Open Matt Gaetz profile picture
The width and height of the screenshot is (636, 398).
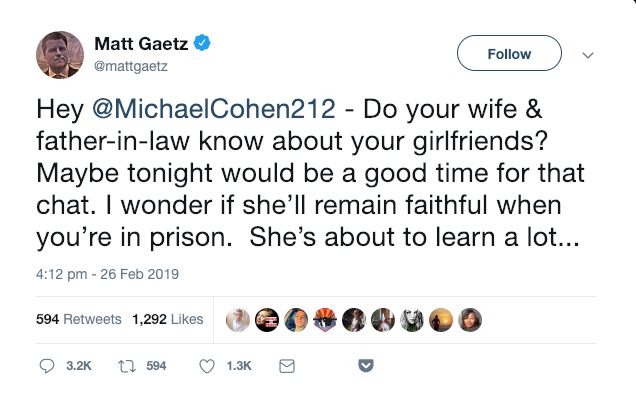60,55
